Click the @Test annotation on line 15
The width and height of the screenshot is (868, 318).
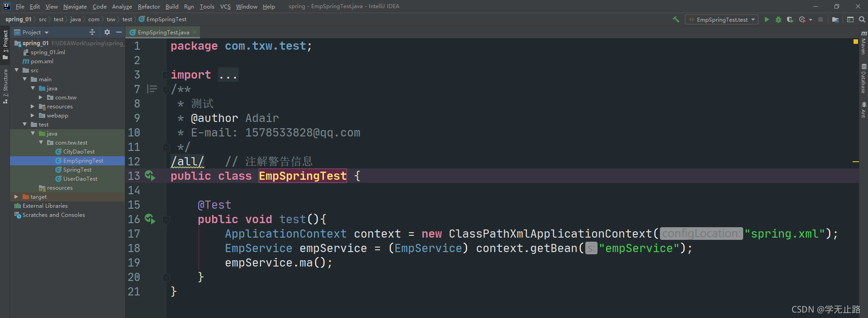point(214,205)
